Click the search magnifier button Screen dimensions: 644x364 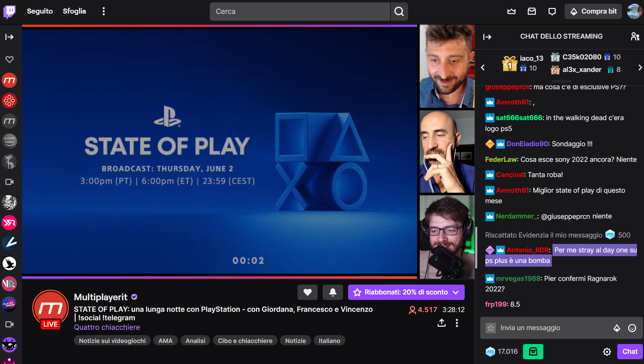click(399, 12)
